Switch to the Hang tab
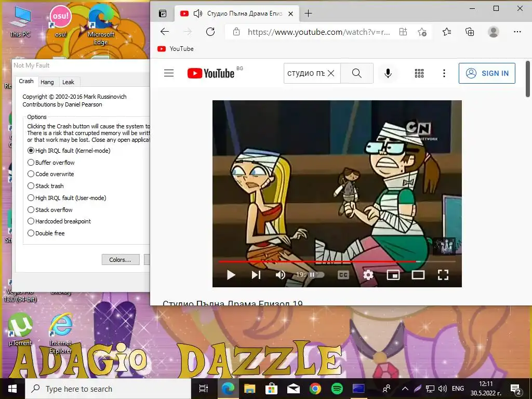Screen dimensions: 532x399 click(47, 82)
